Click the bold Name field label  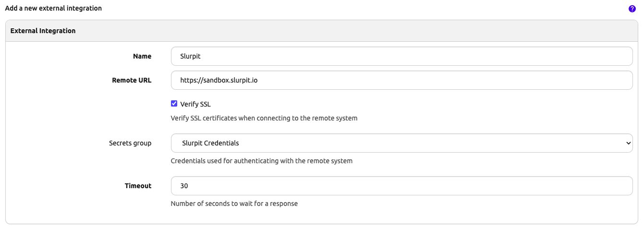(x=142, y=56)
